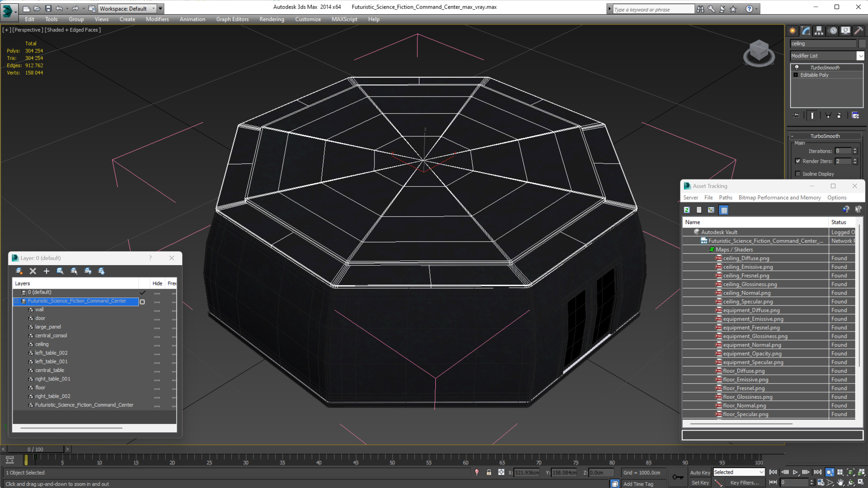Delete layer using X icon in Layer panel
The height and width of the screenshot is (488, 868).
pos(33,271)
